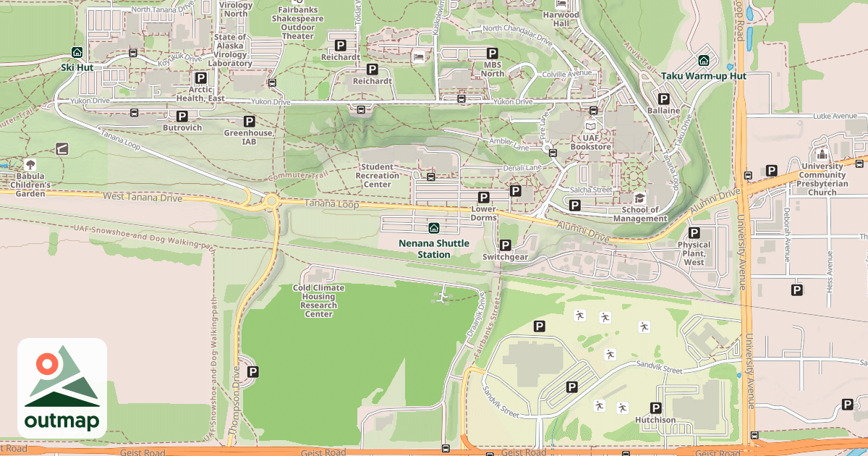Click the Presbyterian Church building icon
The width and height of the screenshot is (868, 456).
(x=821, y=153)
